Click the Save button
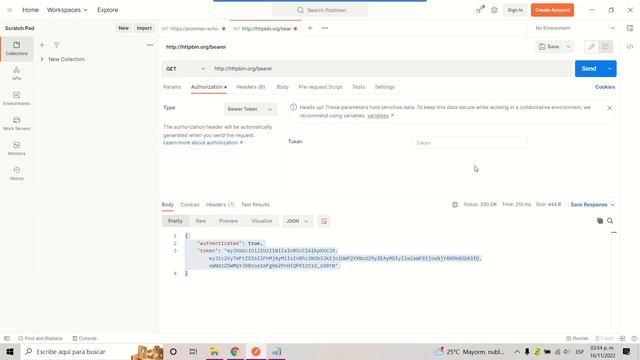This screenshot has width=640, height=360. point(549,47)
